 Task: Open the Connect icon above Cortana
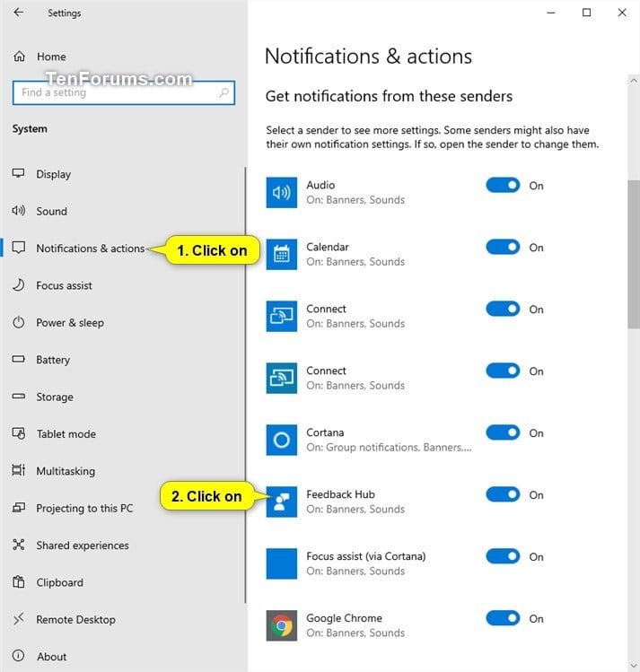281,378
